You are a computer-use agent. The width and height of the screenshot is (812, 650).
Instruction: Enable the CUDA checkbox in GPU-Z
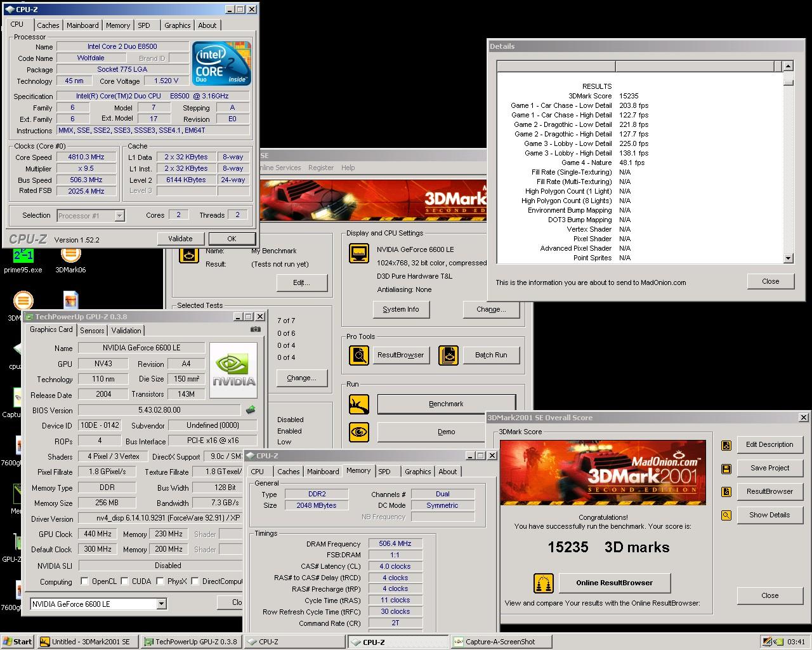tap(125, 581)
